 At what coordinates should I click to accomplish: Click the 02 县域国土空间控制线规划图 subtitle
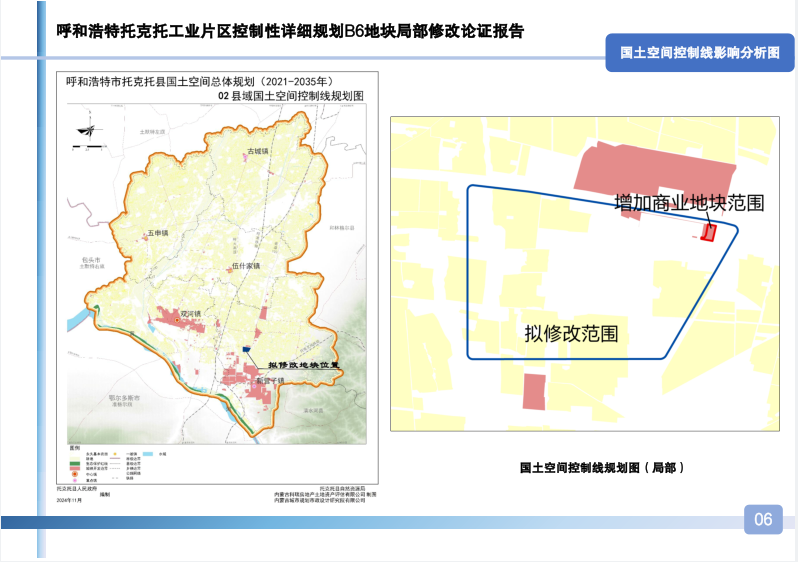coord(290,95)
